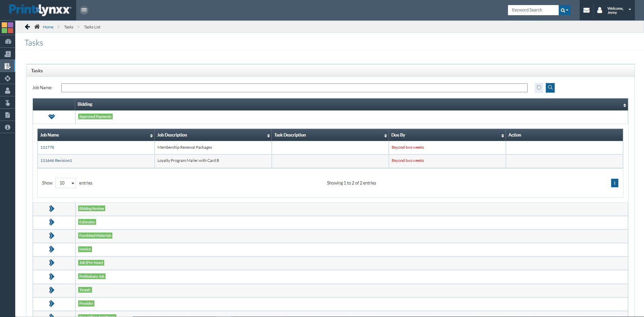
Task: Click the Job (Pre-Issue) green label
Action: click(x=91, y=263)
